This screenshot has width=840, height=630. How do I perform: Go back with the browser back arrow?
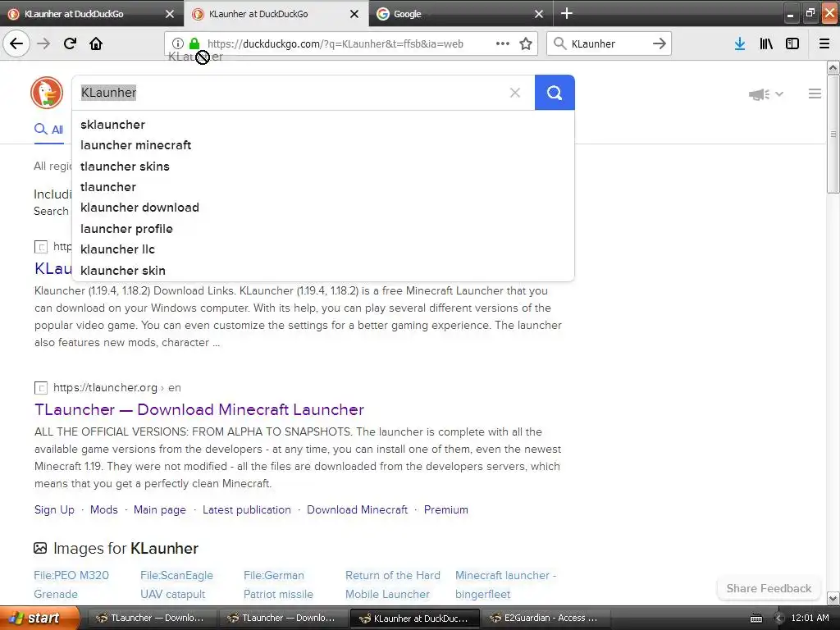point(16,43)
